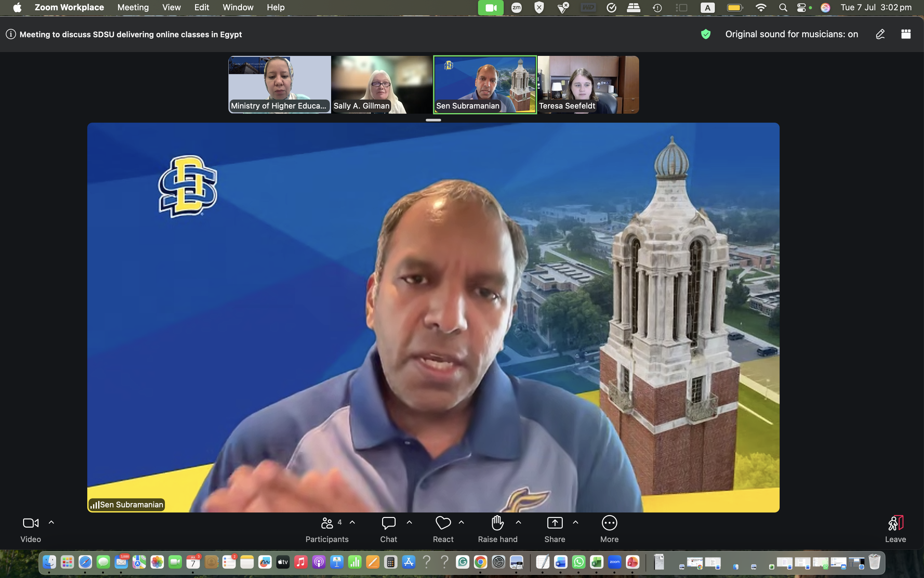
Task: Expand the Chat options arrow
Action: (409, 522)
